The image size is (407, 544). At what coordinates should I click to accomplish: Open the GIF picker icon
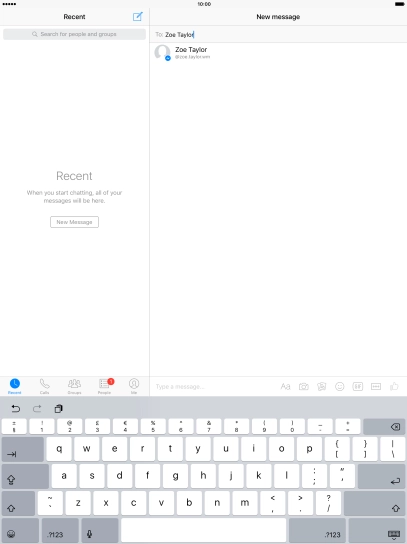[358, 386]
